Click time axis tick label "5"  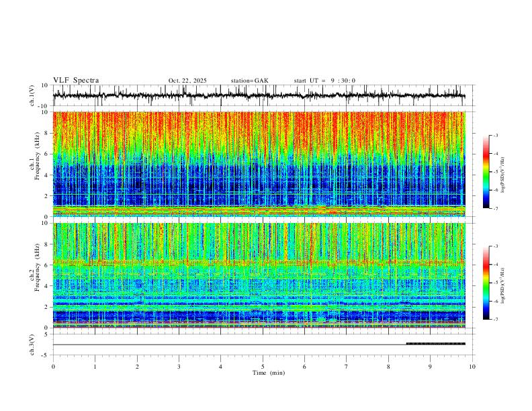click(263, 367)
